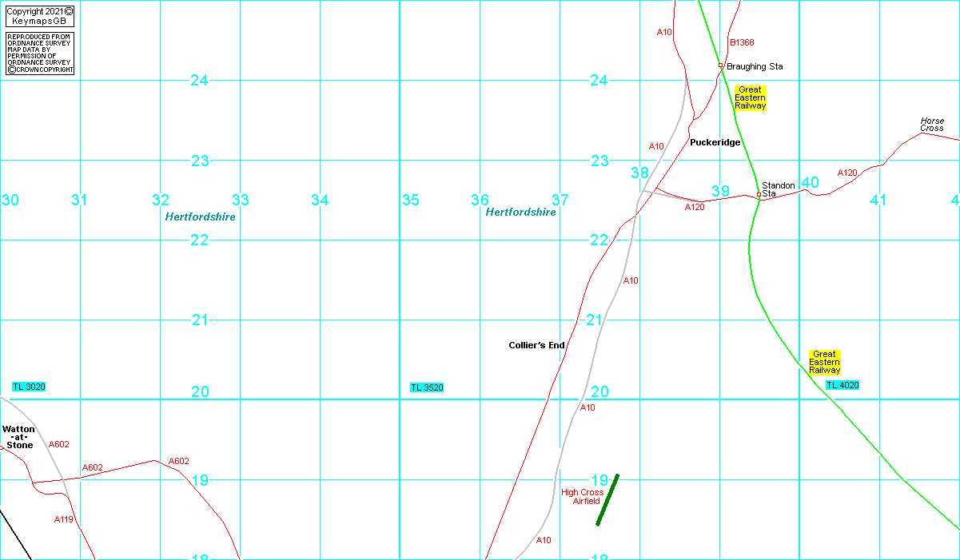Click the Great Eastern Railway label near Braughing
Viewport: 960px width, 560px height.
pos(751,97)
